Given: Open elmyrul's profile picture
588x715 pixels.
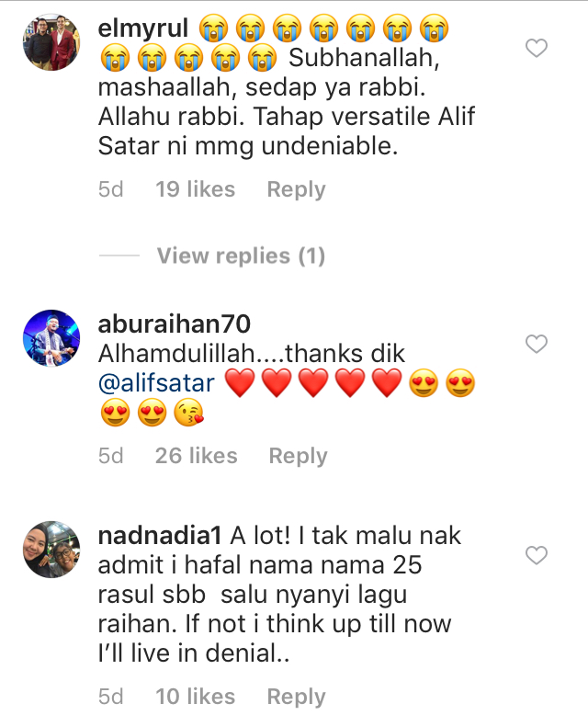Looking at the screenshot, I should pos(51,42).
